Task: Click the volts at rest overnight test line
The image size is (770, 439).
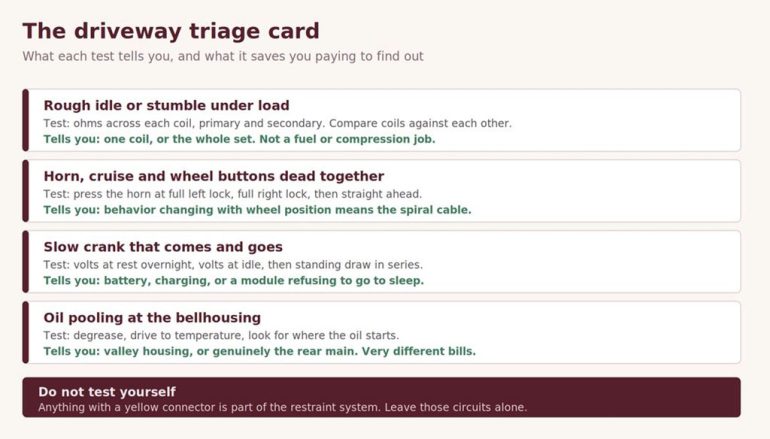Action: [x=233, y=265]
